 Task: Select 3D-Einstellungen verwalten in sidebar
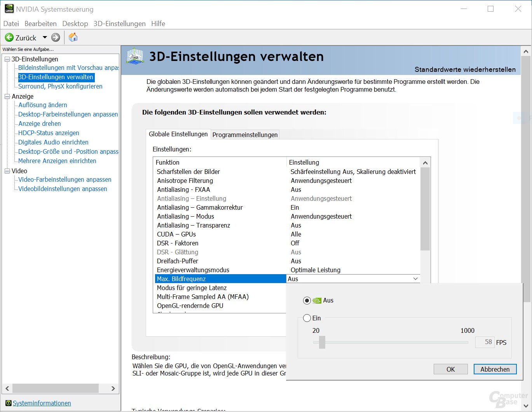[x=56, y=77]
